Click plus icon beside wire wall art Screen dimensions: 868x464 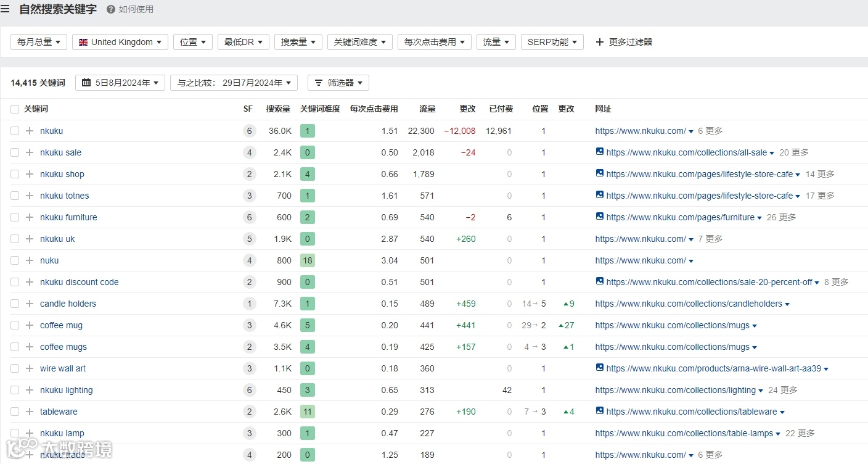tap(30, 368)
